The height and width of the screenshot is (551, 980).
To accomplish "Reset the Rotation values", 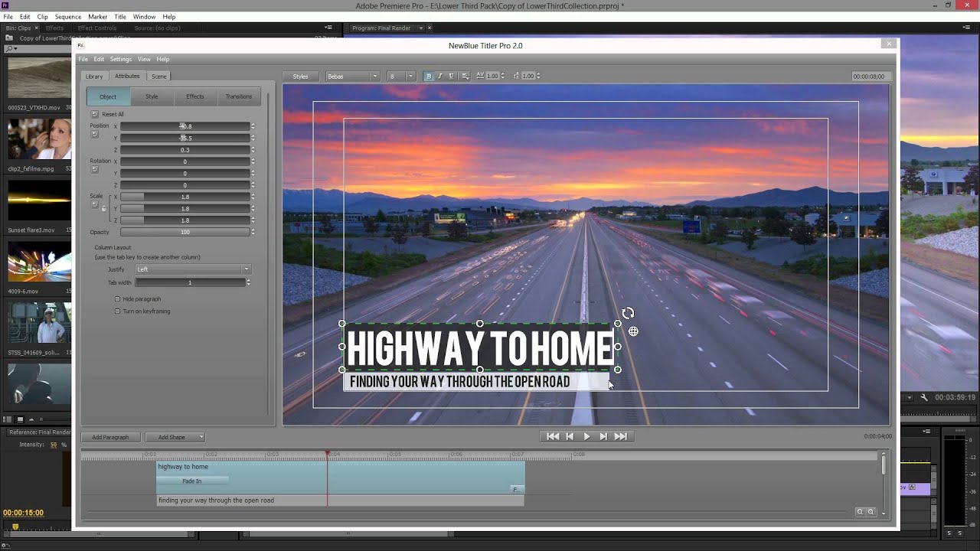I will click(x=95, y=170).
